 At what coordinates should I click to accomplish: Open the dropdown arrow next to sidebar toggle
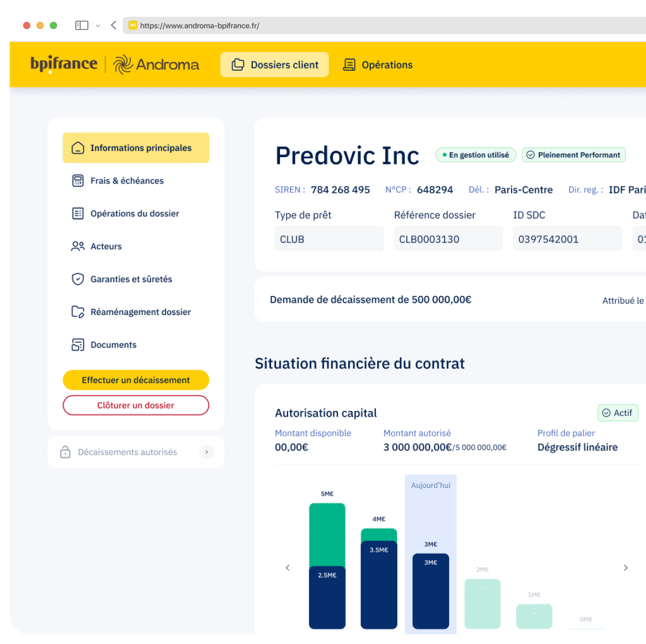(98, 26)
